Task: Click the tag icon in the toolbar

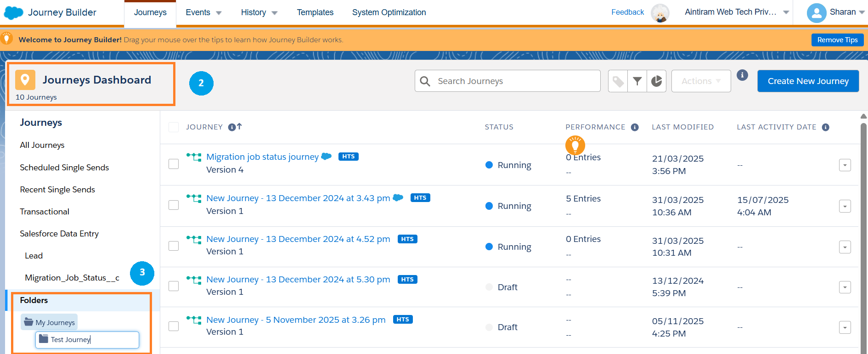Action: 618,81
